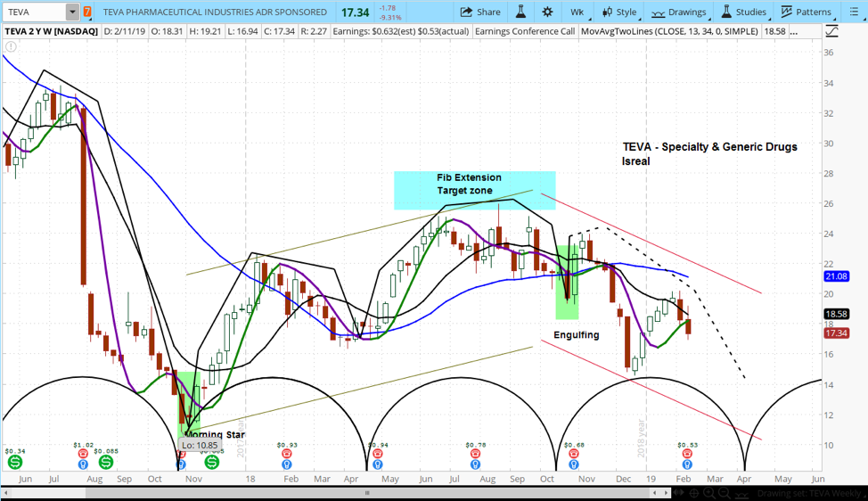The image size is (868, 501).
Task: Click the red 17.34 price axis label
Action: click(x=836, y=333)
